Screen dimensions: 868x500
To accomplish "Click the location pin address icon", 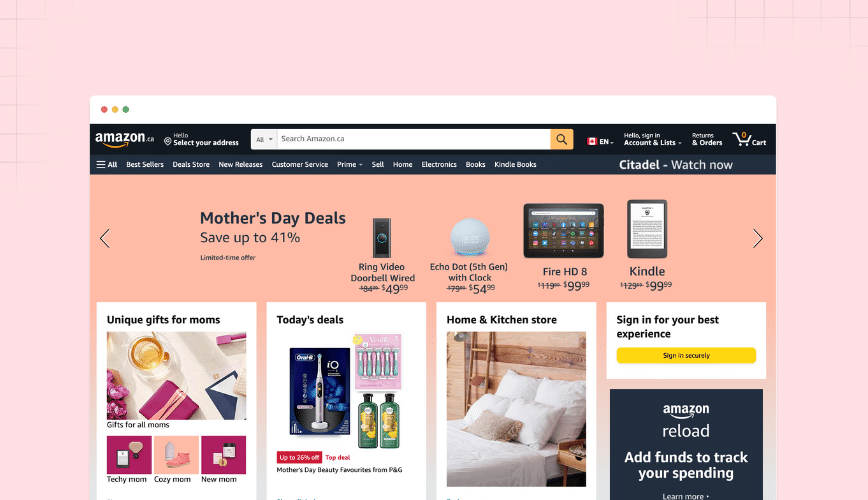I will 167,142.
